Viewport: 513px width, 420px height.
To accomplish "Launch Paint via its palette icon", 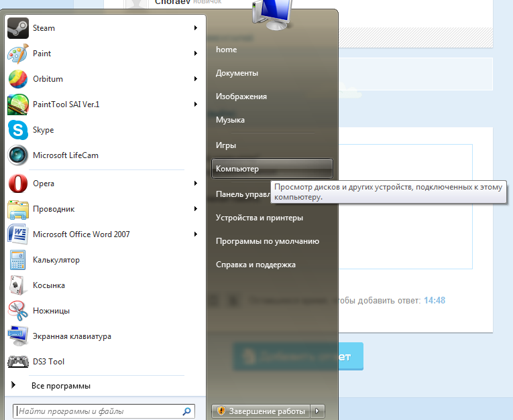I will [x=18, y=54].
